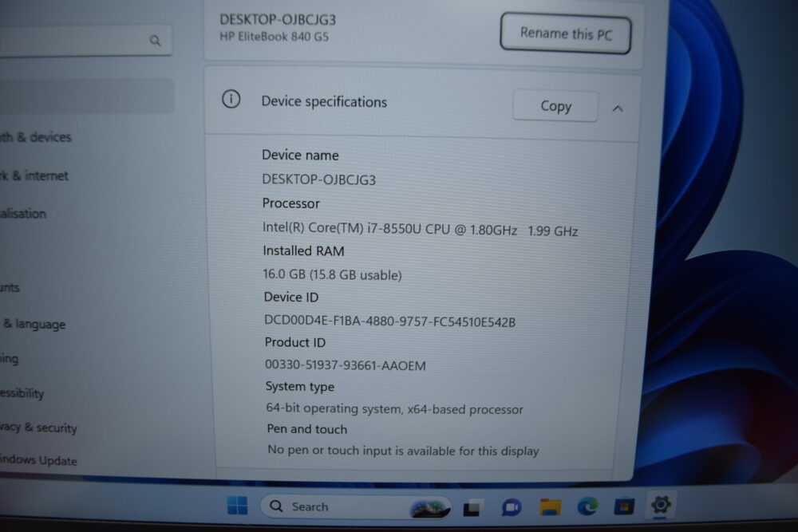Click the Windows Start button
Image resolution: width=798 pixels, height=532 pixels.
coord(237,506)
